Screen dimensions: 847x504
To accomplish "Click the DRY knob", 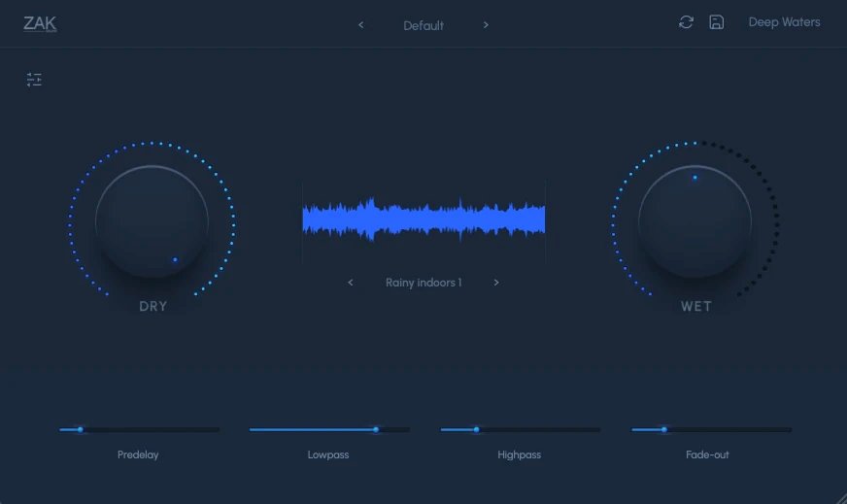I will tap(152, 221).
